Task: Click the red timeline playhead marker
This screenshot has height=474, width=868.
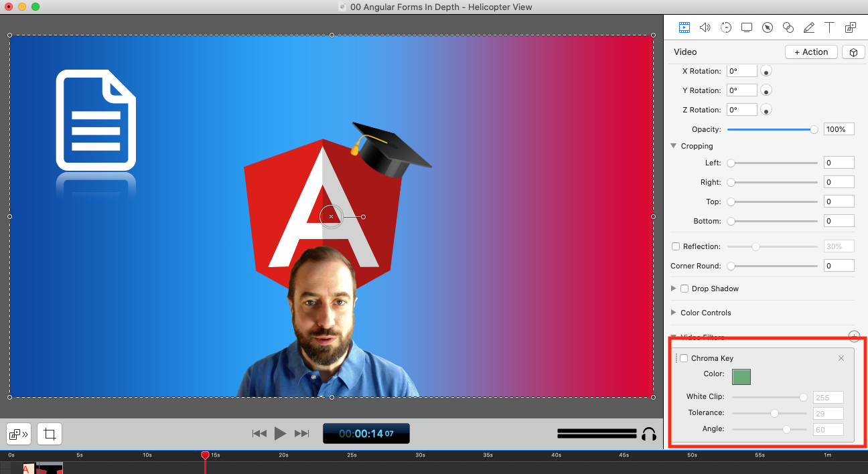Action: click(x=205, y=455)
